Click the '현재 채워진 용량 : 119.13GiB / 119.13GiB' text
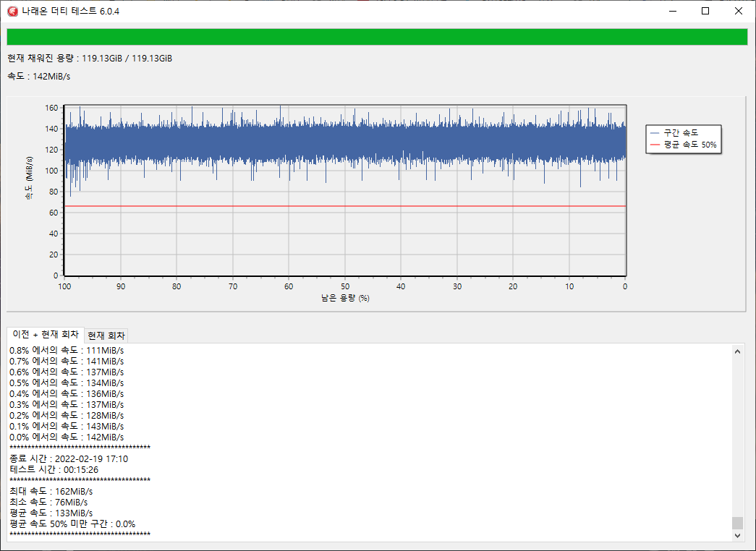 click(x=90, y=59)
